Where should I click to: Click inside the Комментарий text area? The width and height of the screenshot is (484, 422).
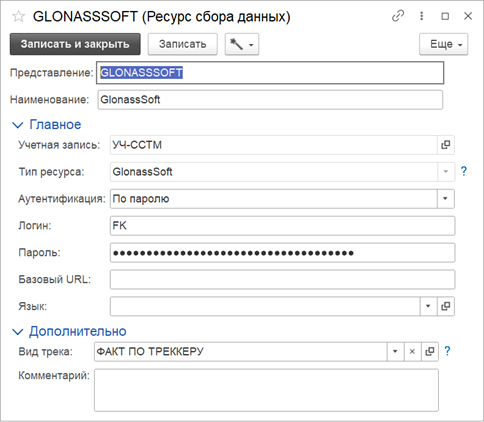266,390
